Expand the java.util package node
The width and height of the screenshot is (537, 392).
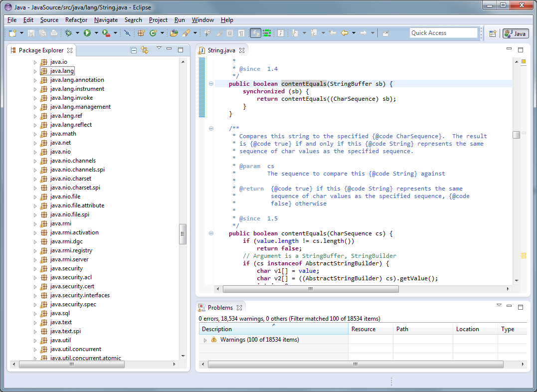coord(35,341)
